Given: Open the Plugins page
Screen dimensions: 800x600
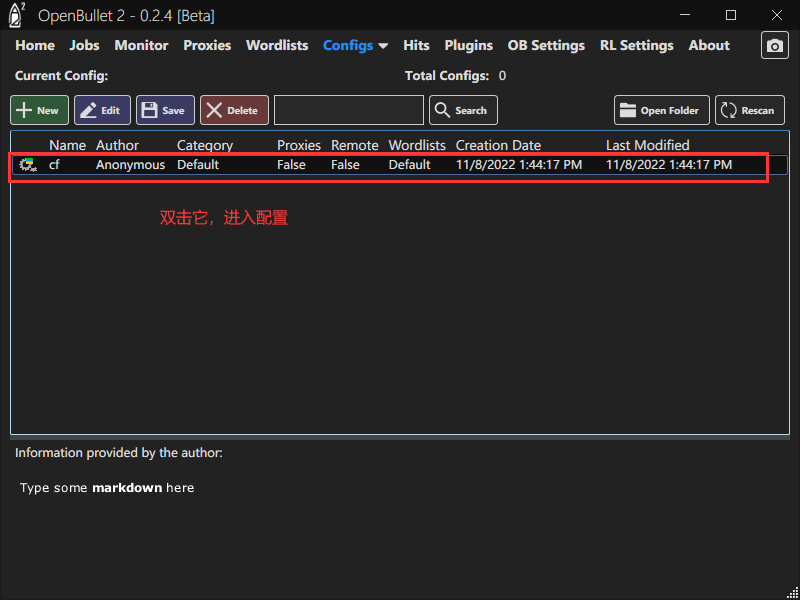Looking at the screenshot, I should (x=468, y=45).
